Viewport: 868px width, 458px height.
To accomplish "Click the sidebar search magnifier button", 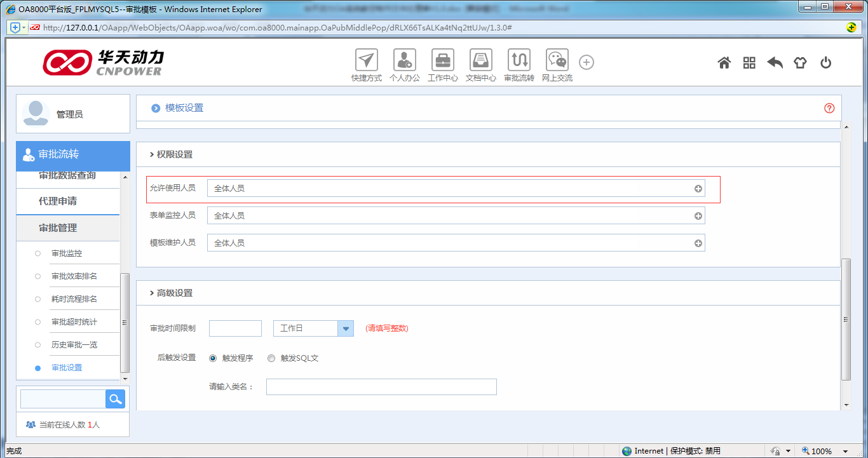I will 115,399.
